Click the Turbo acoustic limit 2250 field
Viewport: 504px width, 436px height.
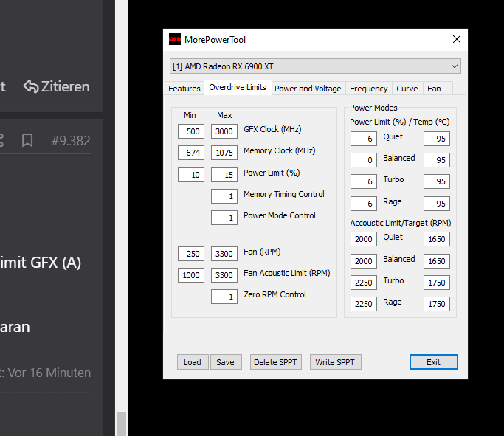(364, 283)
